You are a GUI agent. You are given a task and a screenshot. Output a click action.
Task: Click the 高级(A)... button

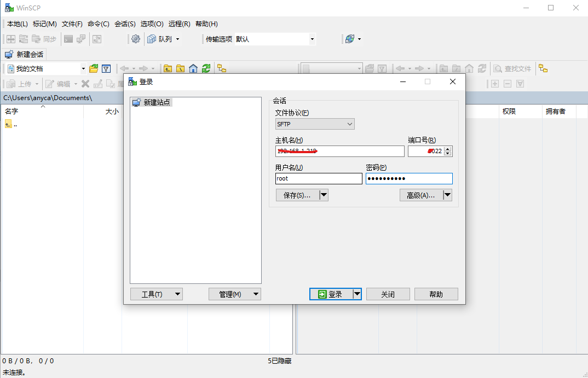pos(421,195)
